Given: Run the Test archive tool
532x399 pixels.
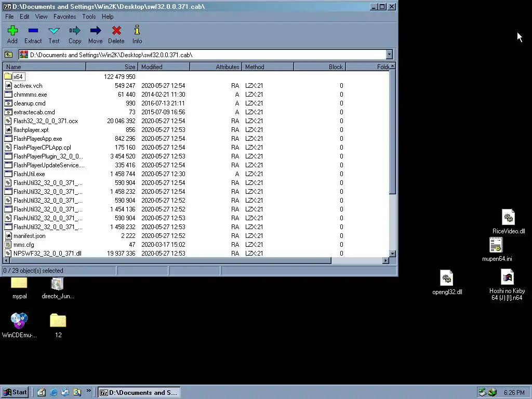Looking at the screenshot, I should [x=54, y=31].
